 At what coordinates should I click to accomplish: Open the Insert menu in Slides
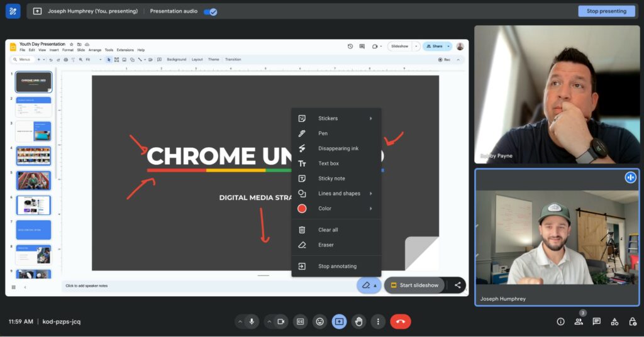coord(54,50)
